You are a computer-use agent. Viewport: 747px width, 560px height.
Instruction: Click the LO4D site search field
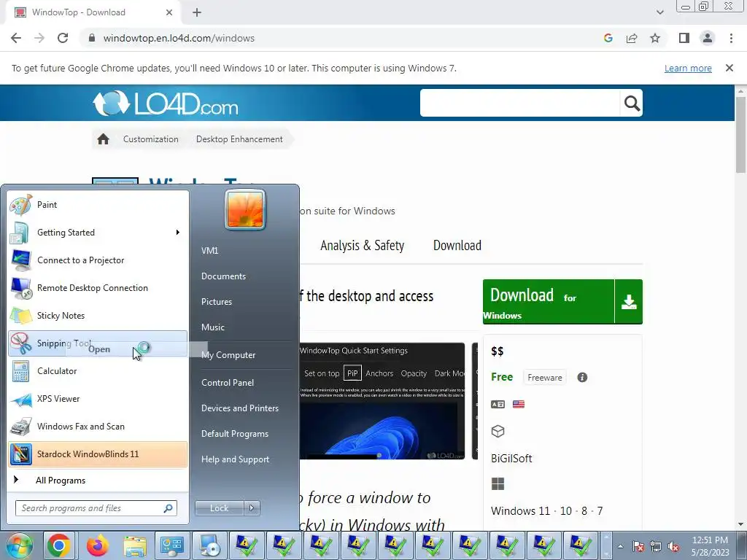click(x=519, y=103)
